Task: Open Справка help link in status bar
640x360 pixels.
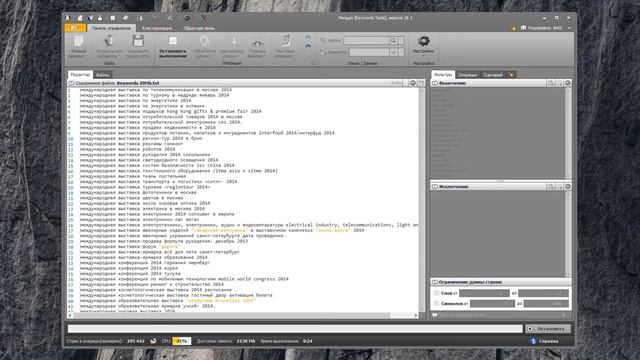Action: pos(544,341)
